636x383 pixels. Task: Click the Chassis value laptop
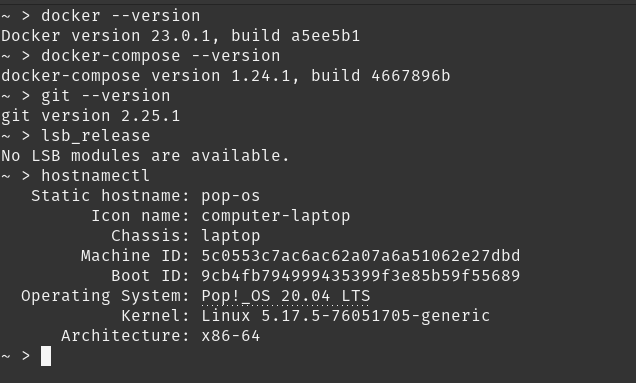point(231,236)
